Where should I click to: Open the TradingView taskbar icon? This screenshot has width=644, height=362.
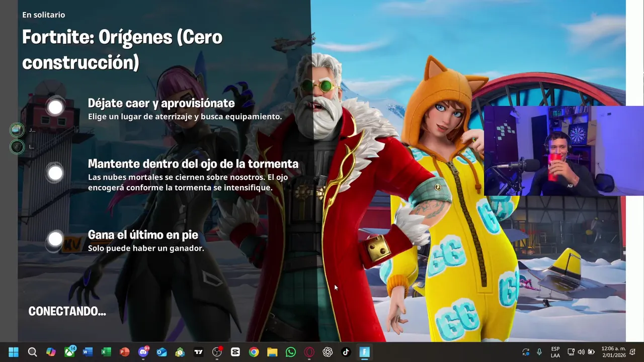[198, 352]
